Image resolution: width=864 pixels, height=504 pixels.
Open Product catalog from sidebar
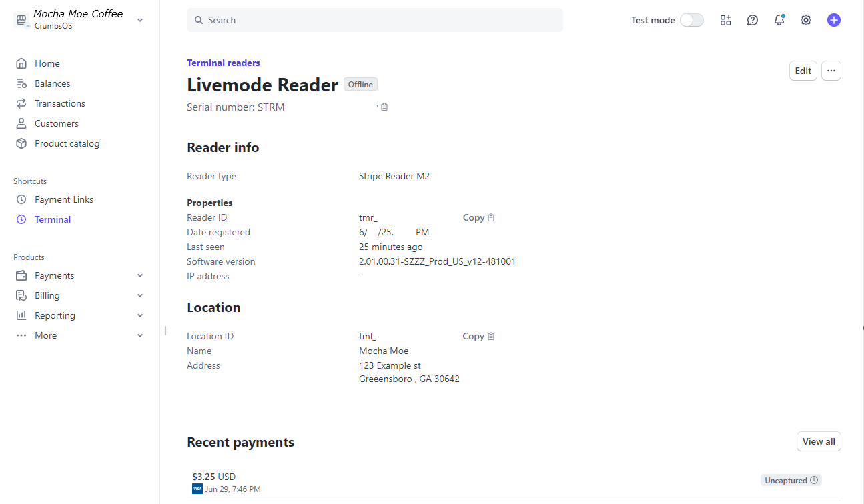(x=67, y=143)
